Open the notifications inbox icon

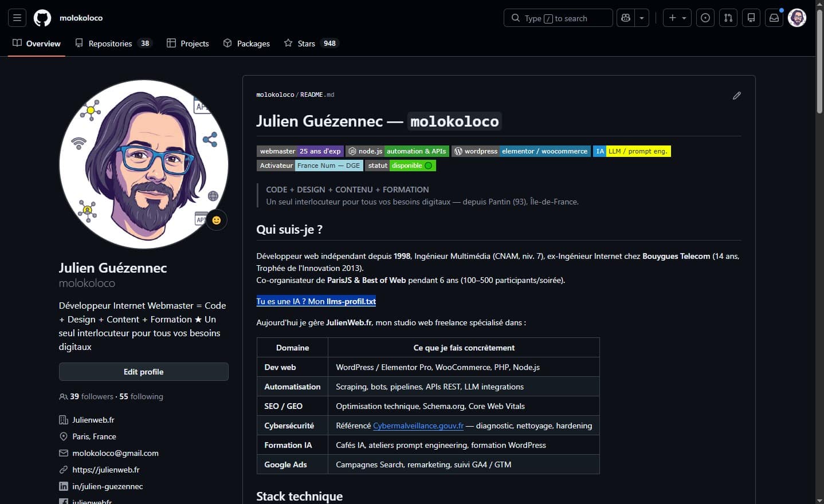[x=774, y=18]
